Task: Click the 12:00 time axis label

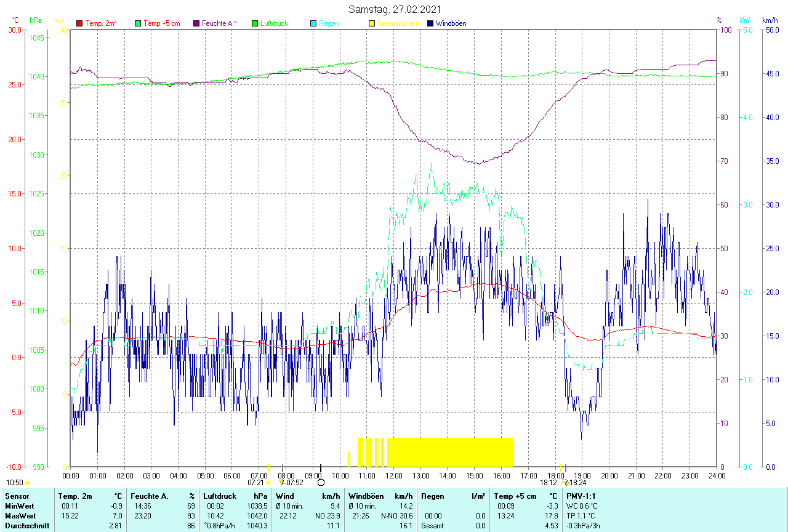Action: 393,475
